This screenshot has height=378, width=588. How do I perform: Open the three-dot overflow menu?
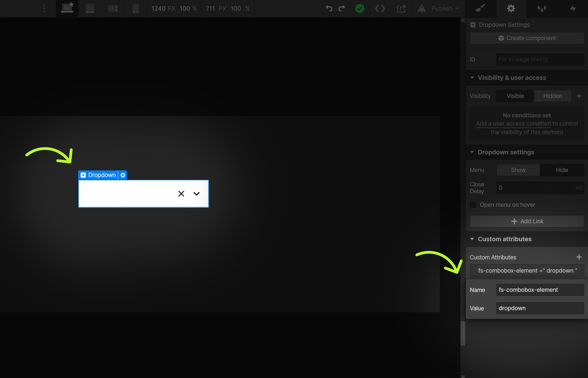tap(44, 9)
